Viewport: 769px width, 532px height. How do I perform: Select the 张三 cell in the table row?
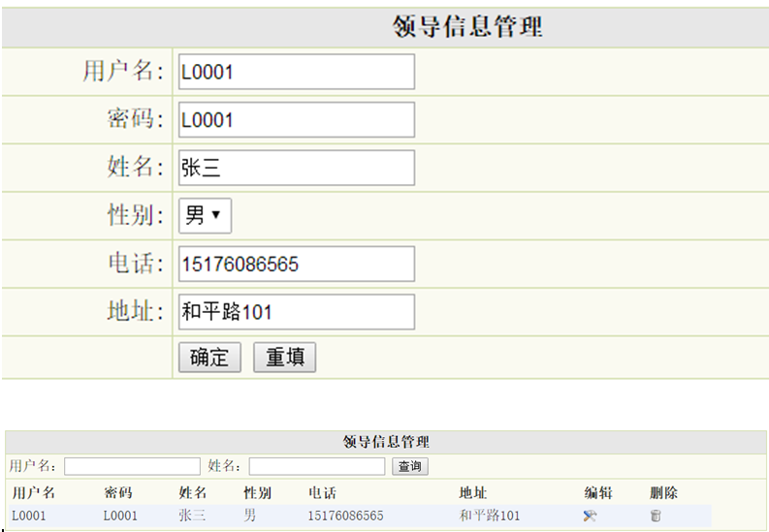(192, 516)
